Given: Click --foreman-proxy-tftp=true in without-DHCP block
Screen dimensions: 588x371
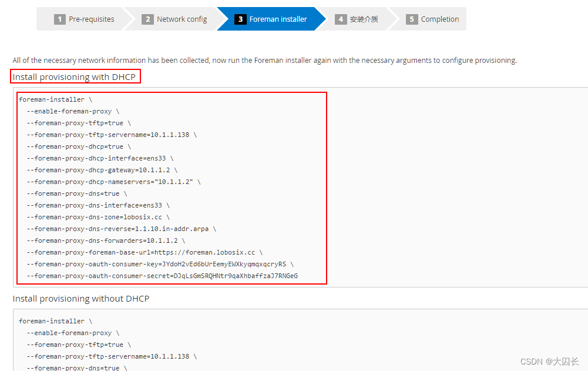Looking at the screenshot, I should click(x=79, y=345).
